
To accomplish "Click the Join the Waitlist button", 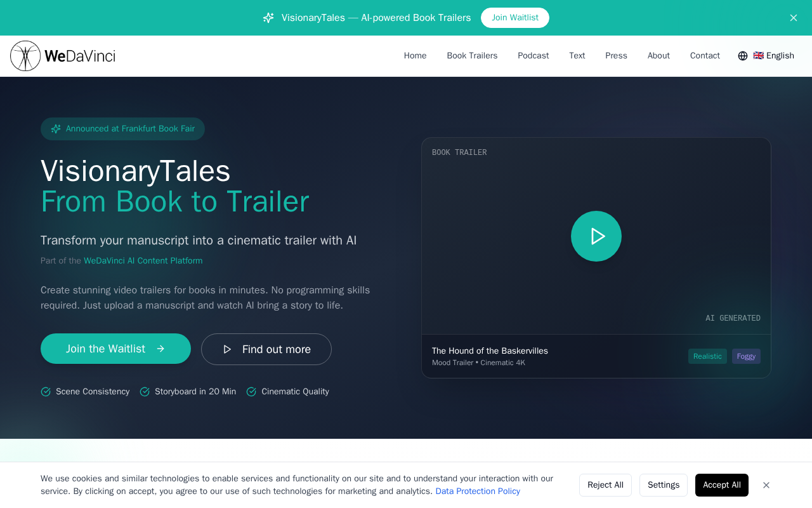I will (115, 349).
